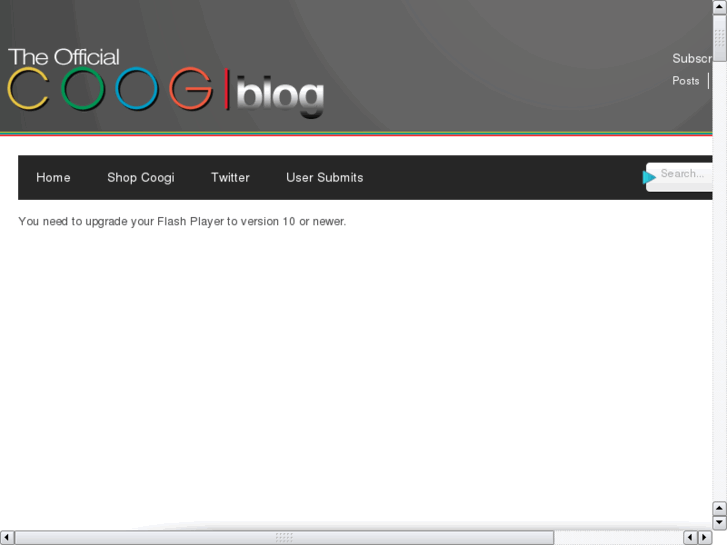Click the blue search arrow icon
Viewport: 727px width, 545px height.
[x=649, y=177]
